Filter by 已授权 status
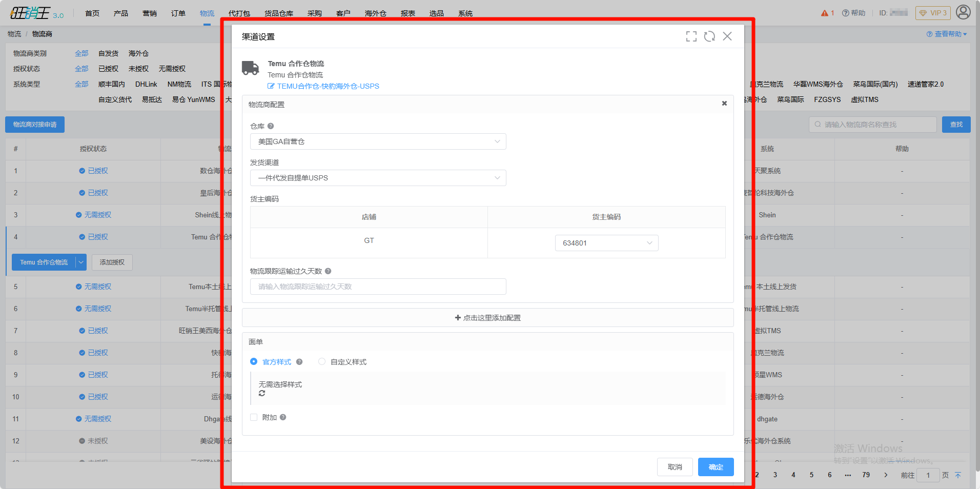 click(x=108, y=69)
